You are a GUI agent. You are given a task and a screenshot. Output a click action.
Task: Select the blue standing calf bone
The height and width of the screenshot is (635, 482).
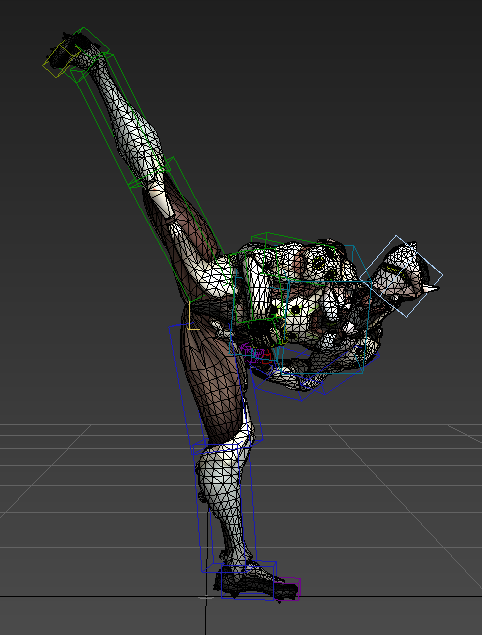pyautogui.click(x=225, y=506)
